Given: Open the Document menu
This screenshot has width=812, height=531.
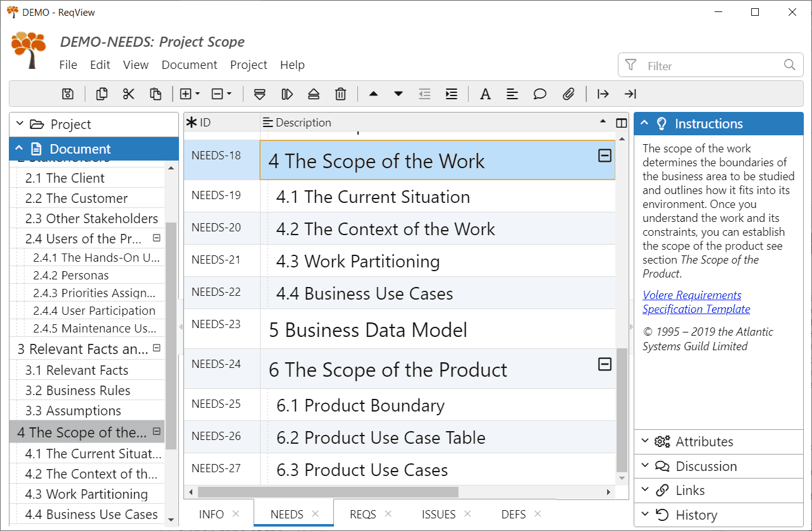Looking at the screenshot, I should 189,64.
